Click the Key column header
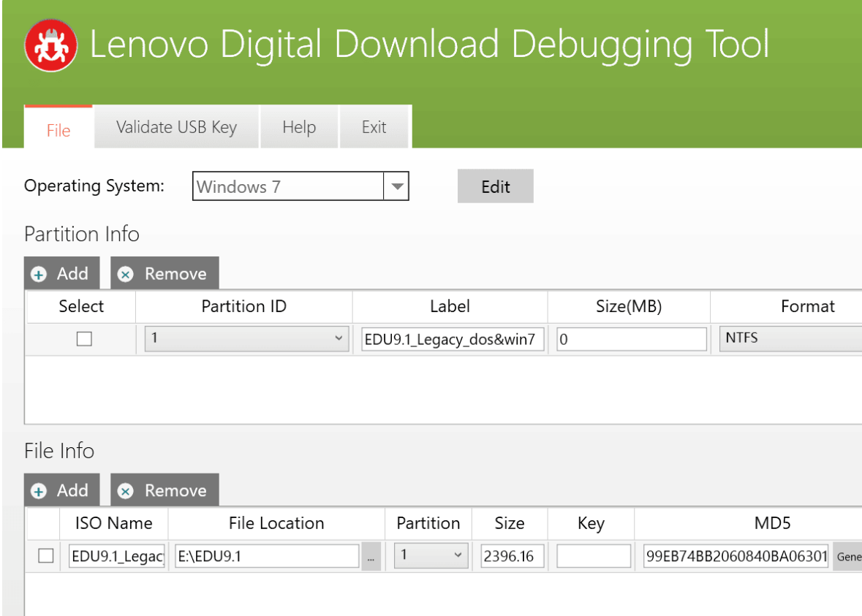This screenshot has height=616, width=862. click(591, 523)
